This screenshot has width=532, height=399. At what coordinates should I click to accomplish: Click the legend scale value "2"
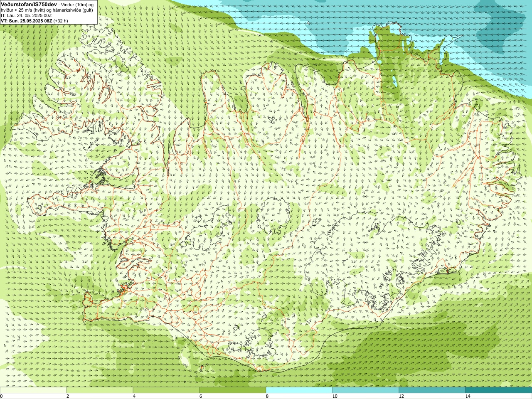(x=68, y=396)
